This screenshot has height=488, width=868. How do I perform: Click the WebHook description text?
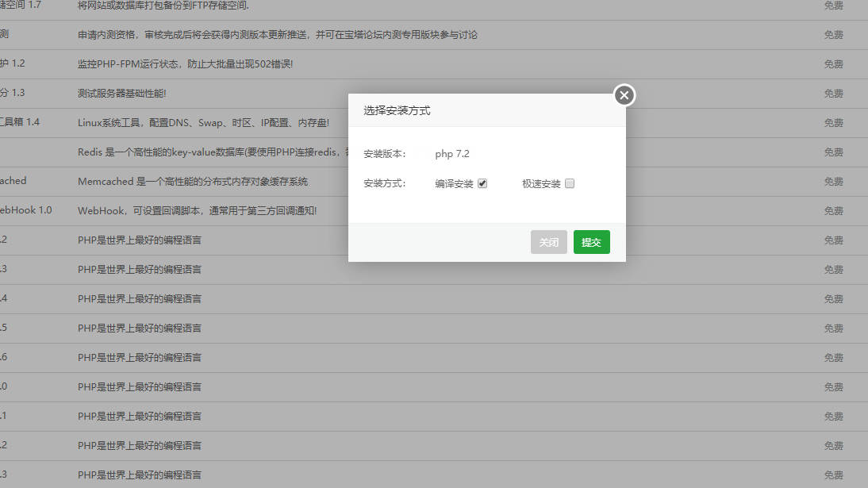tap(197, 211)
